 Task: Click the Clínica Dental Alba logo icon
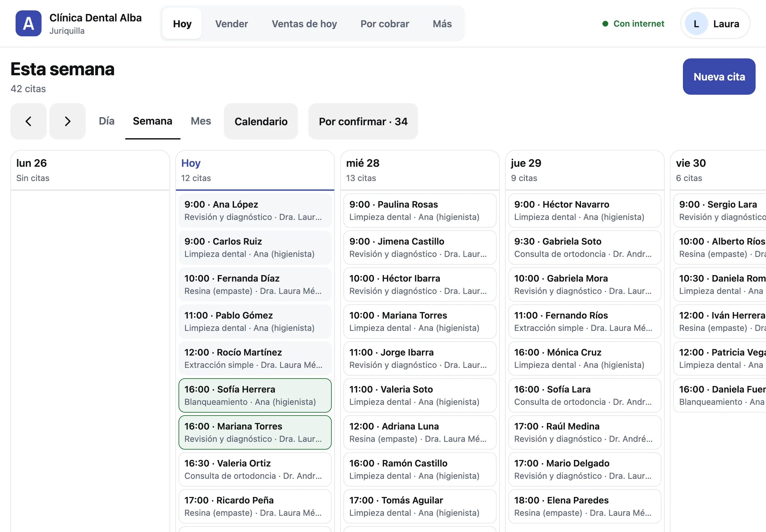tap(28, 23)
